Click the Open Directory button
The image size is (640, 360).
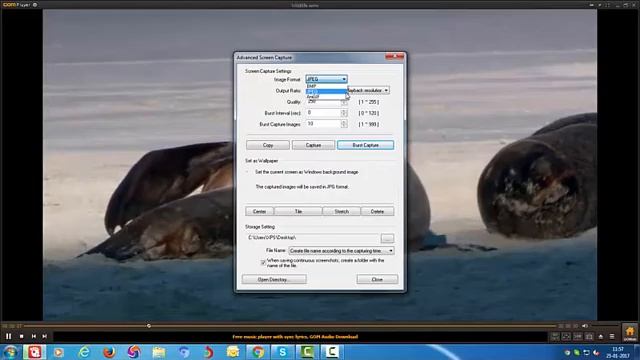pos(274,280)
